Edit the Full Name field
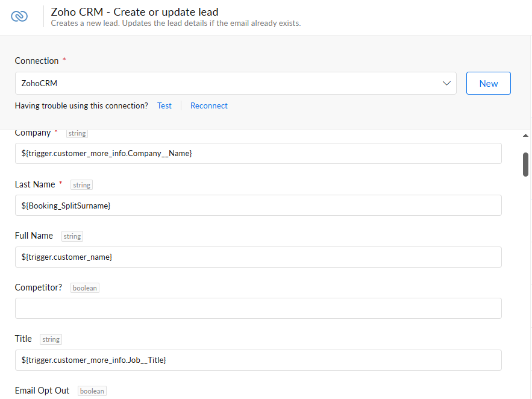Image resolution: width=532 pixels, height=399 pixels. (258, 257)
